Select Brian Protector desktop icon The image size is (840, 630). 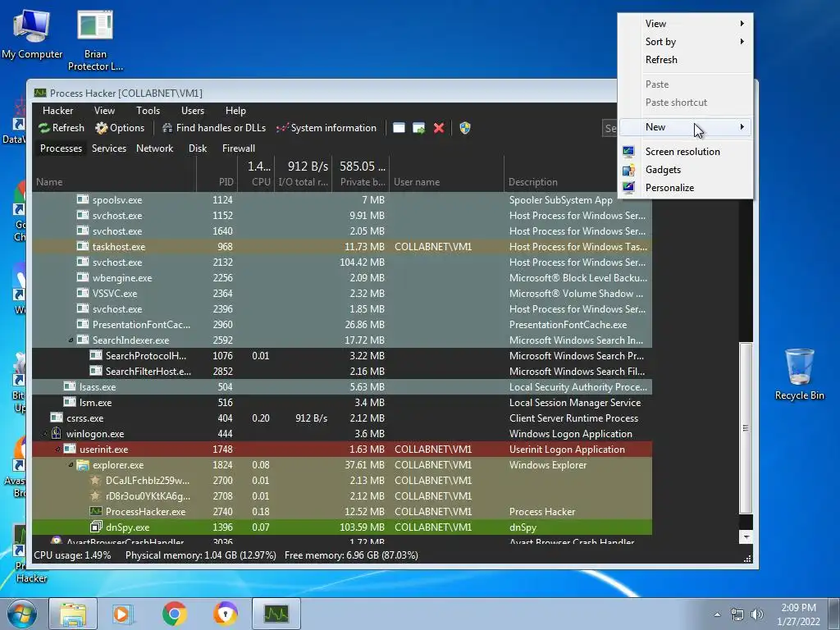click(x=95, y=41)
